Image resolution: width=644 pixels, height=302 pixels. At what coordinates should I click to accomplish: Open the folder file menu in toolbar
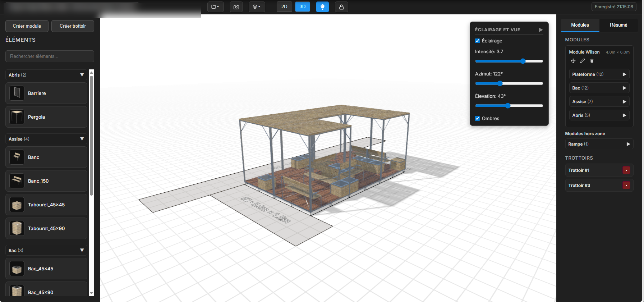pos(215,7)
